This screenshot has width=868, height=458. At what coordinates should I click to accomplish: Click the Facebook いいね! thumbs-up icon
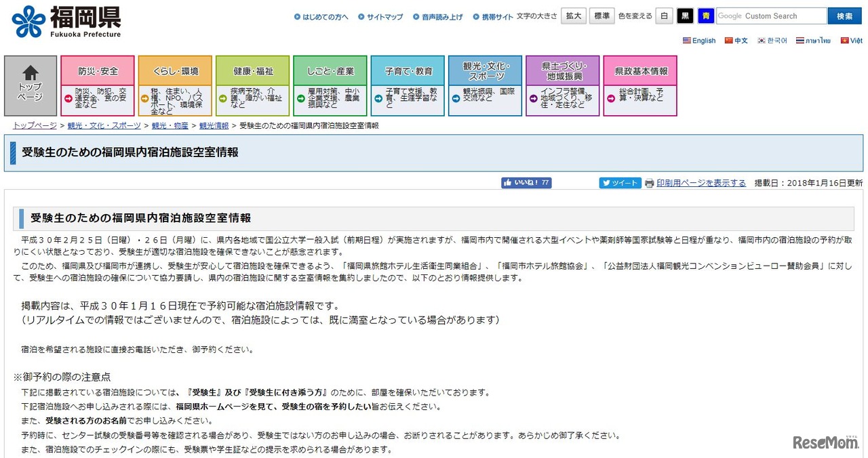pos(509,182)
